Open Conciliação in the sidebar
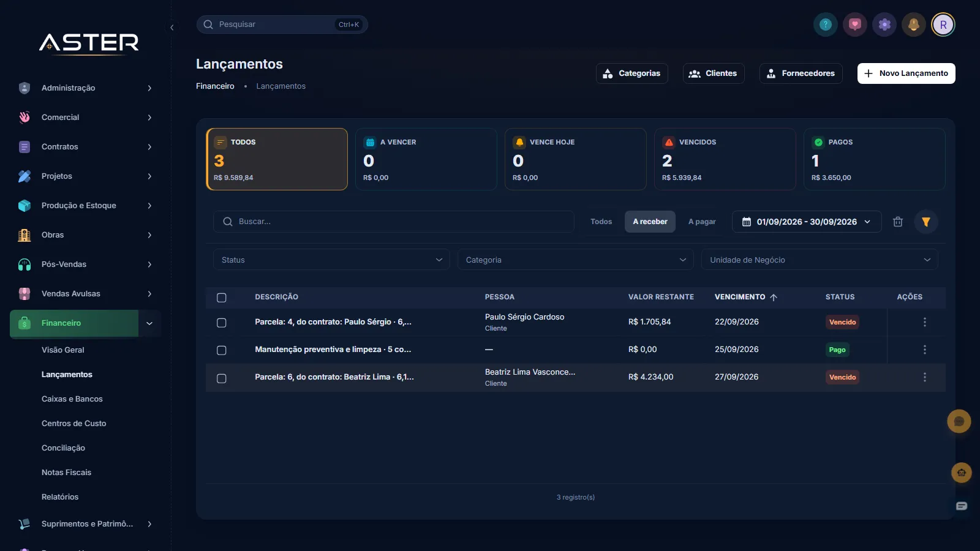The width and height of the screenshot is (980, 551). coord(63,448)
